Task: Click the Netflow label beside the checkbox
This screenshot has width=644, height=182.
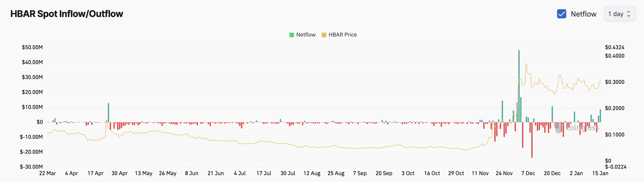Action: coord(584,14)
